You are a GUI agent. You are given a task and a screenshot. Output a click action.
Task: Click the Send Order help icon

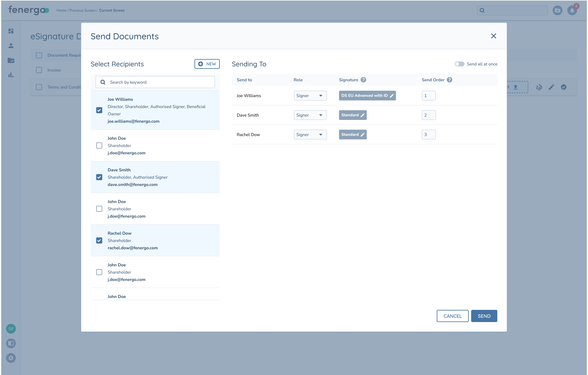click(449, 80)
